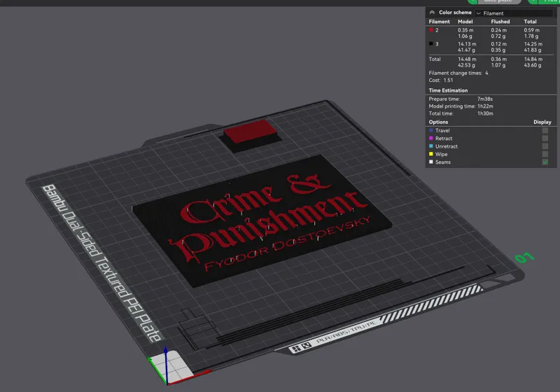This screenshot has width=560, height=392.
Task: Click the 'Model' column header
Action: point(465,22)
